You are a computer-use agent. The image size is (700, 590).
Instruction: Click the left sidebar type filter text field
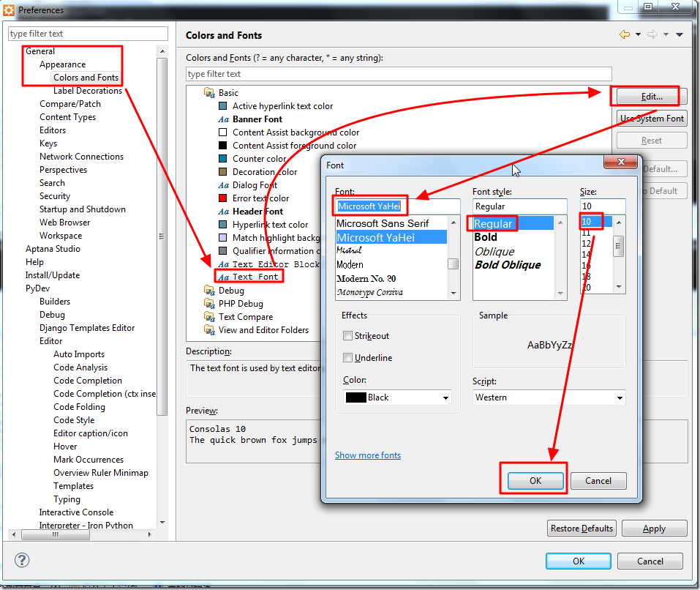pos(88,34)
